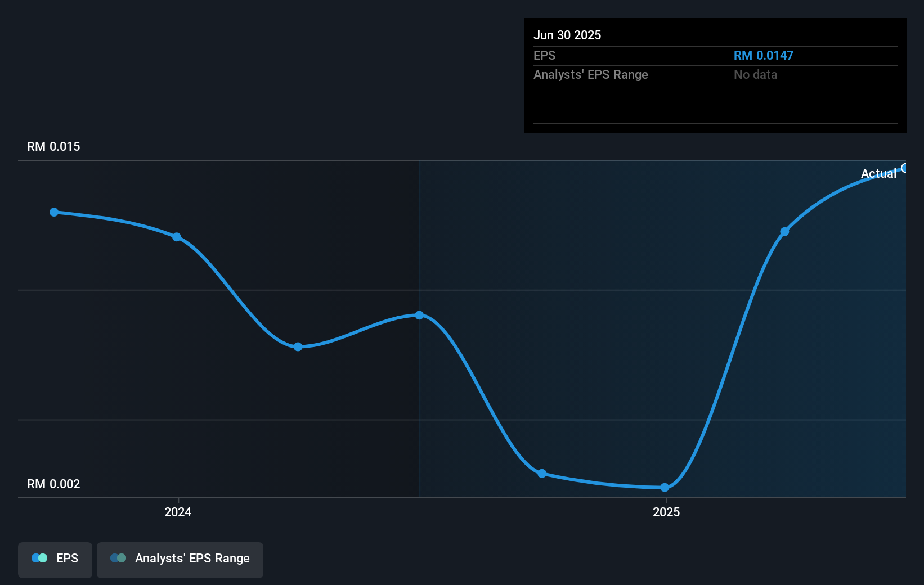This screenshot has width=924, height=585.
Task: Select the lowest EPS data point at 2025
Action: tap(665, 487)
